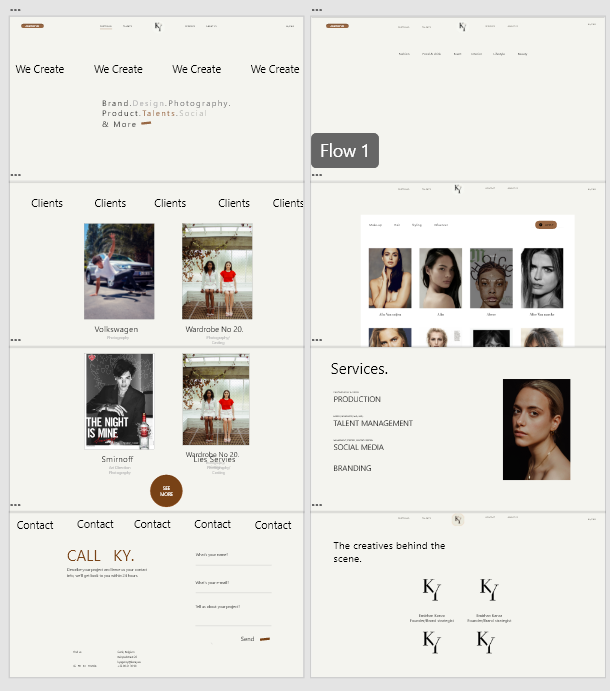Click the round brown SEE MORE button
The height and width of the screenshot is (691, 610).
(x=166, y=491)
